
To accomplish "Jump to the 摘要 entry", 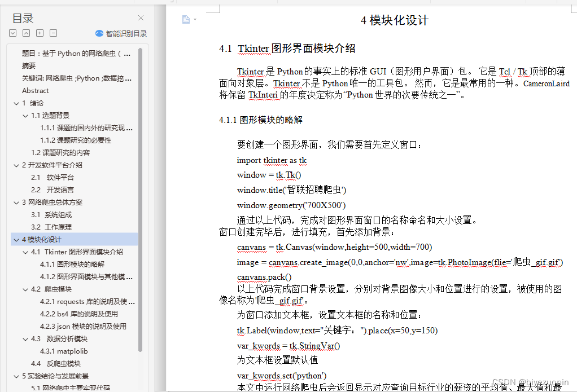I will [x=29, y=66].
